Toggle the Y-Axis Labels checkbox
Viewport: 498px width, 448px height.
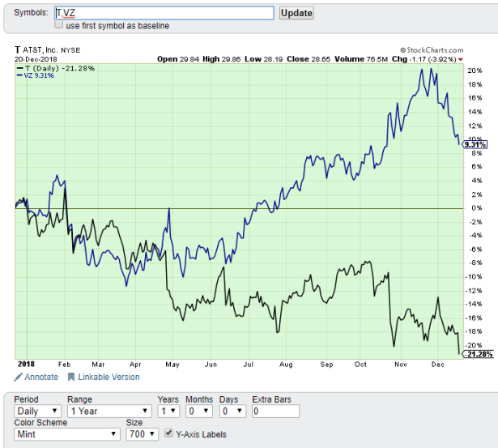tap(169, 434)
